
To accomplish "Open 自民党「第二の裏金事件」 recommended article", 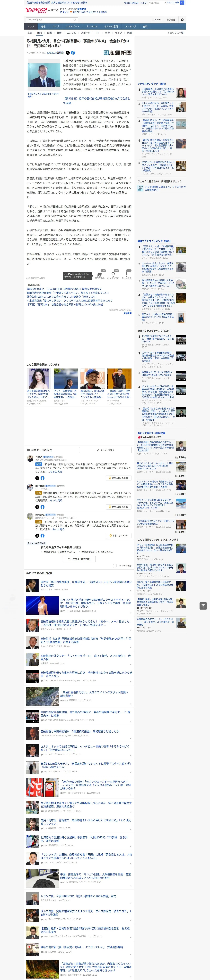I will click(86, 584).
